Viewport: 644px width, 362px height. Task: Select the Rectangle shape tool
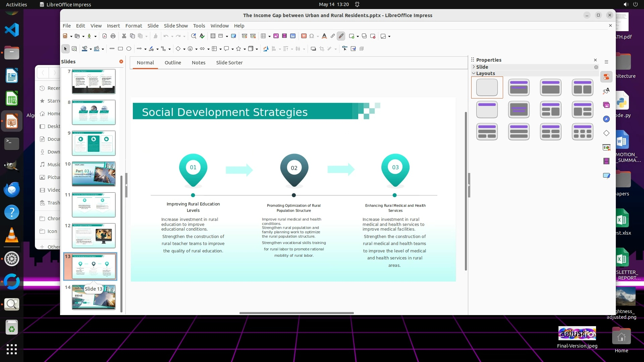point(120,49)
